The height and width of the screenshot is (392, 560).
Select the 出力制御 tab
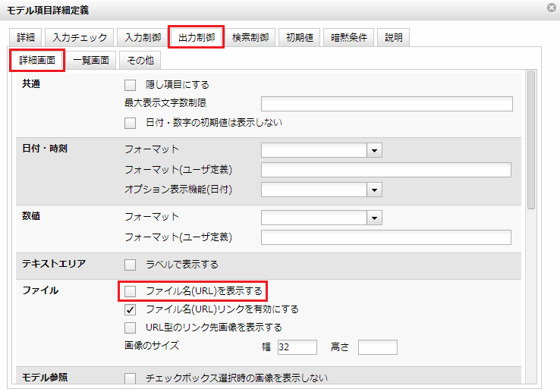coord(197,37)
